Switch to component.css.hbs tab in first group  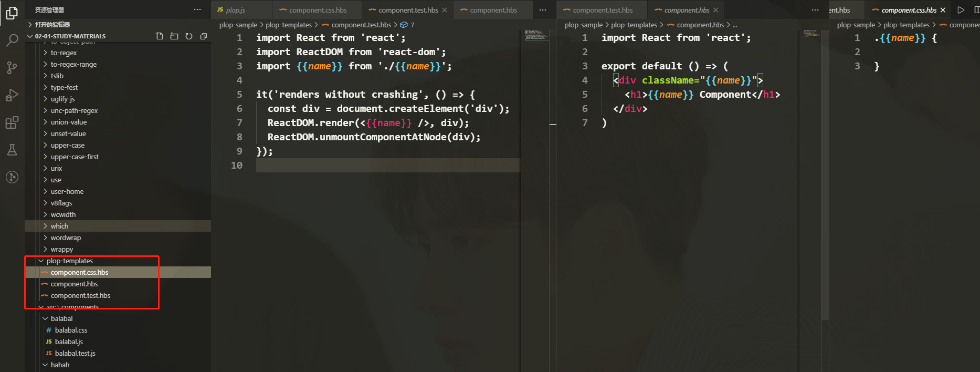pos(317,10)
